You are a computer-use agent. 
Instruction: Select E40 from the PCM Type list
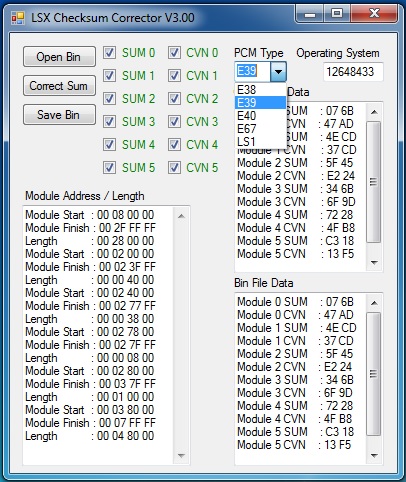(260, 116)
